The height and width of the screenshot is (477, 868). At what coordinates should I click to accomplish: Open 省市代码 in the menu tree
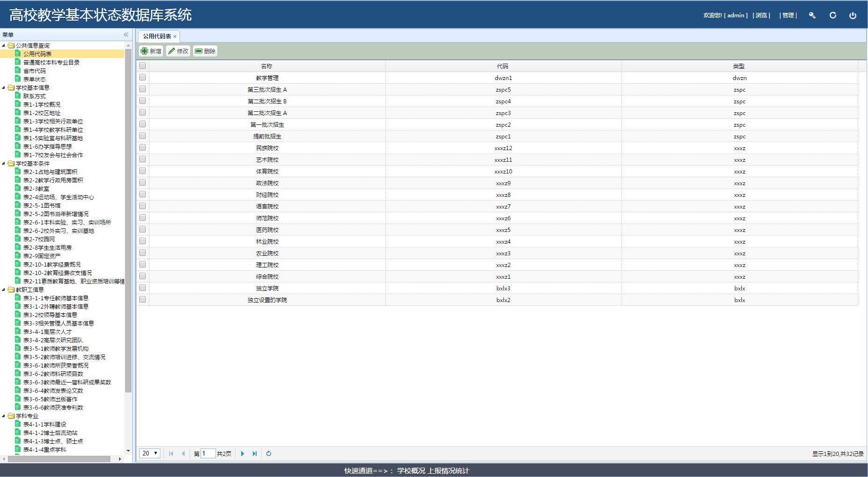(34, 71)
